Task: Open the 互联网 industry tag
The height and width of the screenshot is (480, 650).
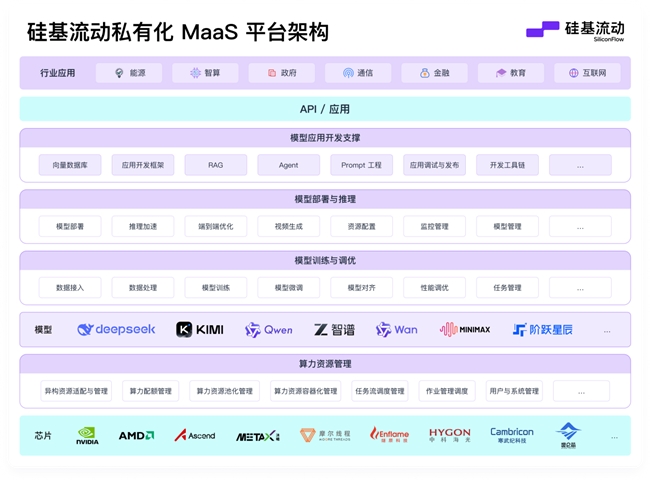Action: 587,73
